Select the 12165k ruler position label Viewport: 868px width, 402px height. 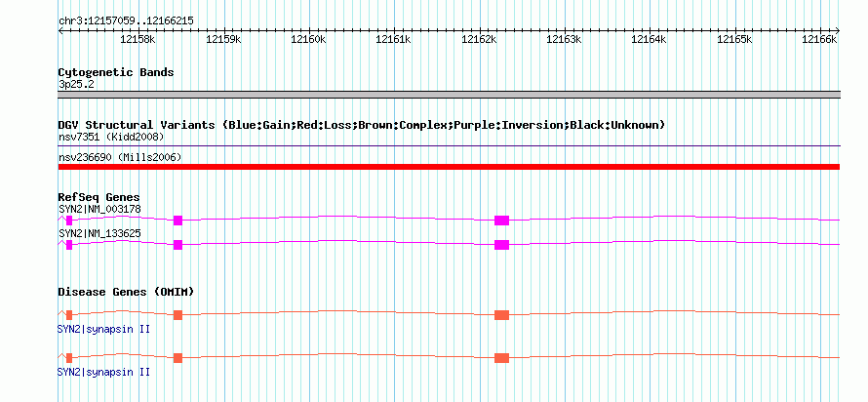[734, 39]
